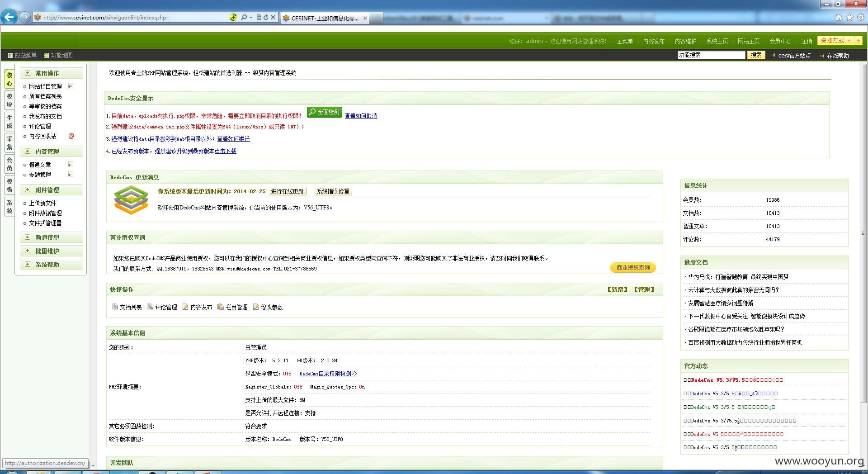Click the 系统错误修复 button
The height and width of the screenshot is (474, 868).
coord(333,191)
